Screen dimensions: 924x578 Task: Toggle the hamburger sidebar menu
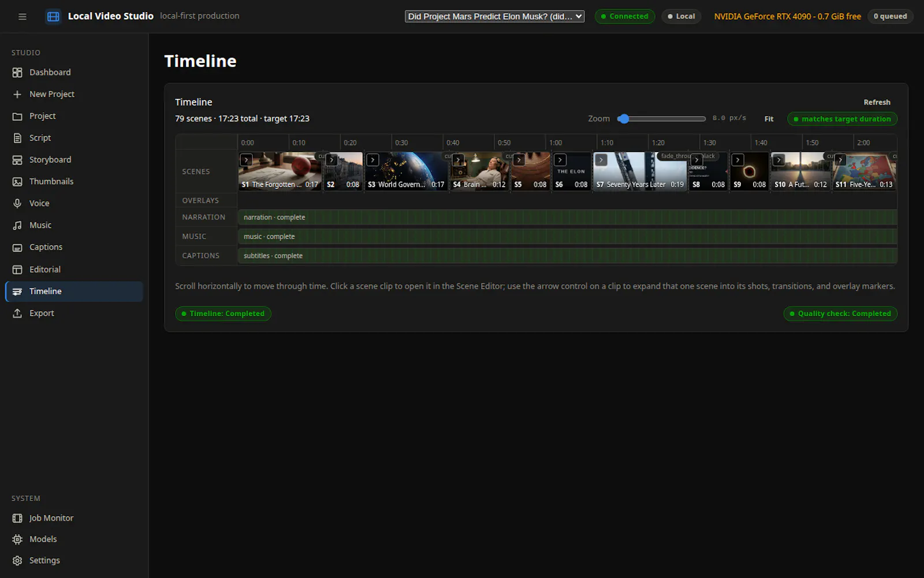tap(23, 17)
